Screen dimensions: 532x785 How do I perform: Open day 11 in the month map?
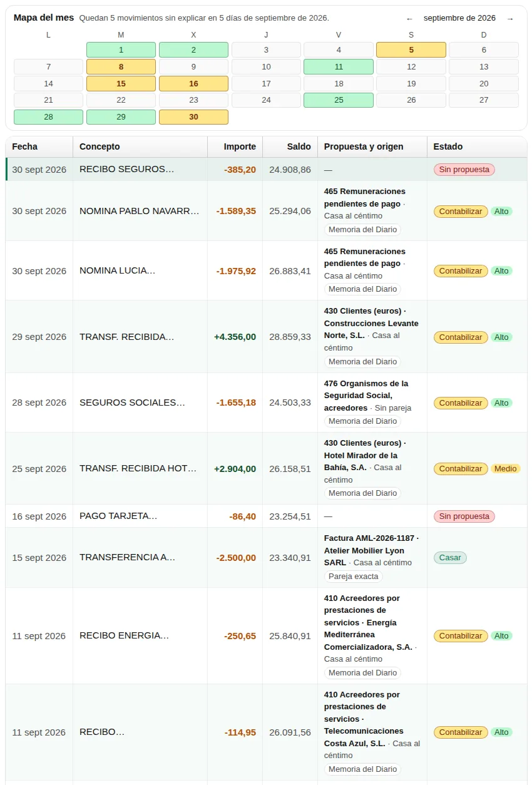(339, 67)
